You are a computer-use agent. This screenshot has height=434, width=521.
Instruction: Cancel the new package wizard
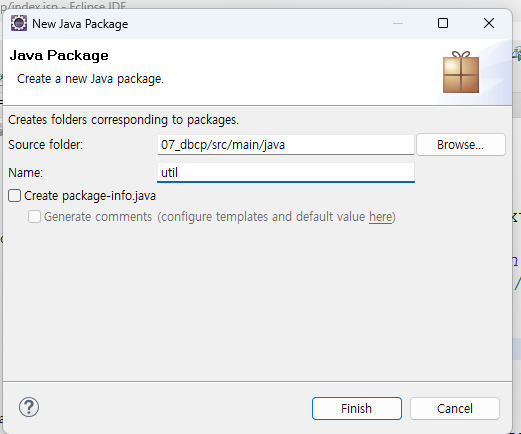click(x=455, y=408)
